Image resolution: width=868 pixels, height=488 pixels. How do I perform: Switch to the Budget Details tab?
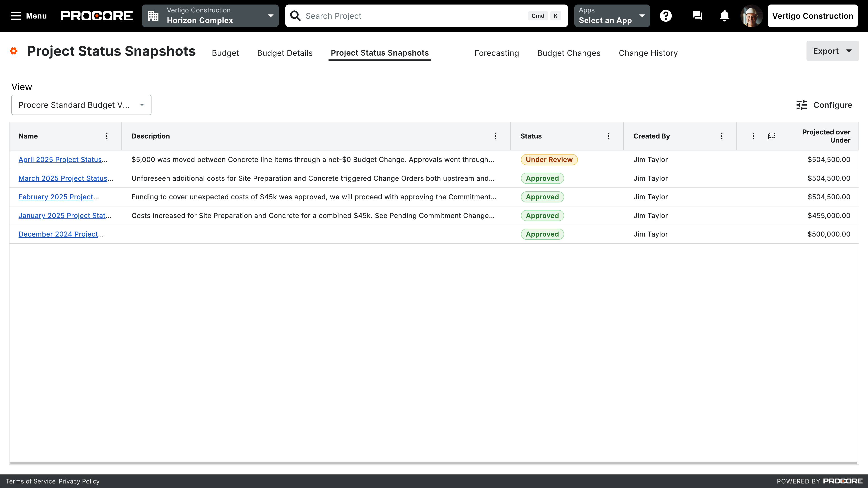(x=285, y=53)
